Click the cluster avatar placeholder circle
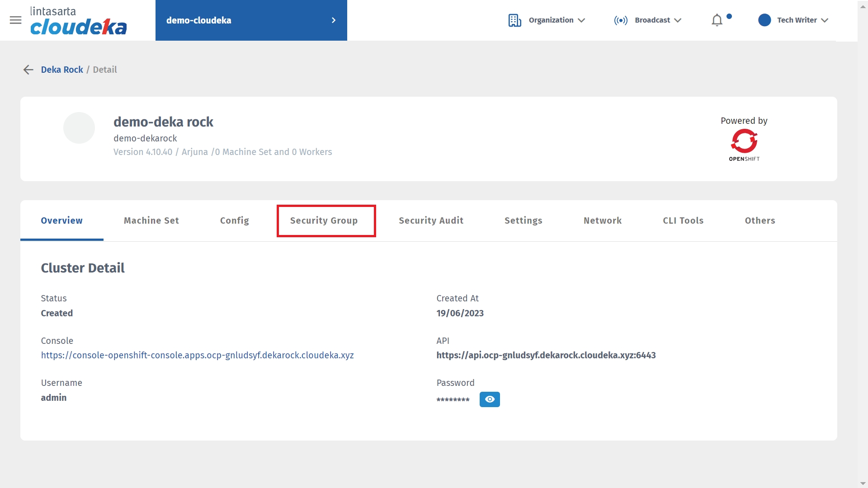The image size is (868, 488). (79, 128)
